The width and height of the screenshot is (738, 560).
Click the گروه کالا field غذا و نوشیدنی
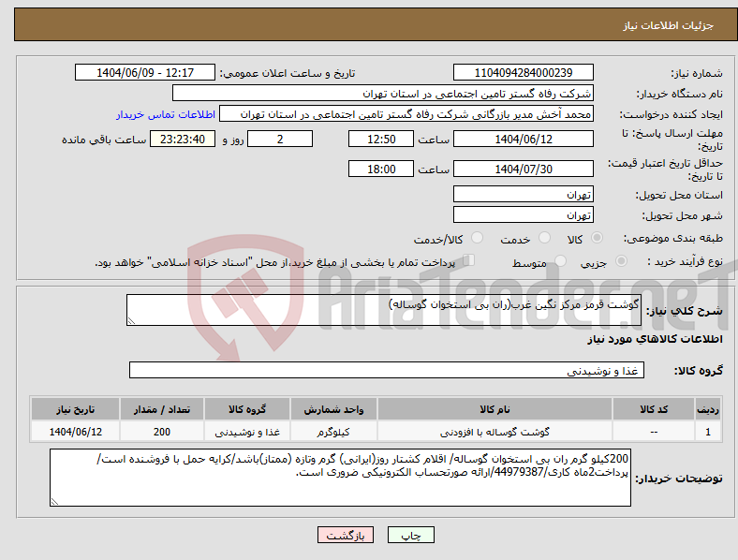point(387,370)
